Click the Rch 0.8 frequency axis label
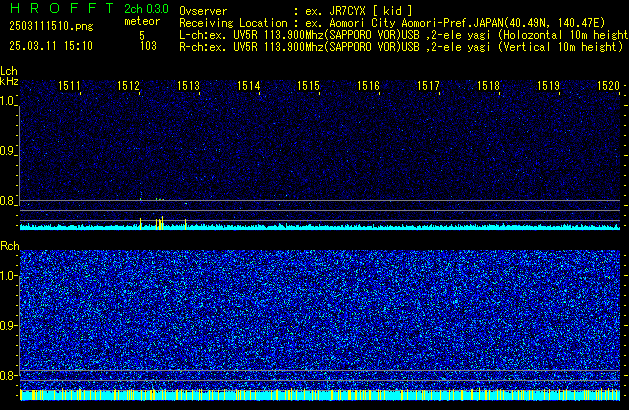This screenshot has height=410, width=629. pyautogui.click(x=7, y=375)
